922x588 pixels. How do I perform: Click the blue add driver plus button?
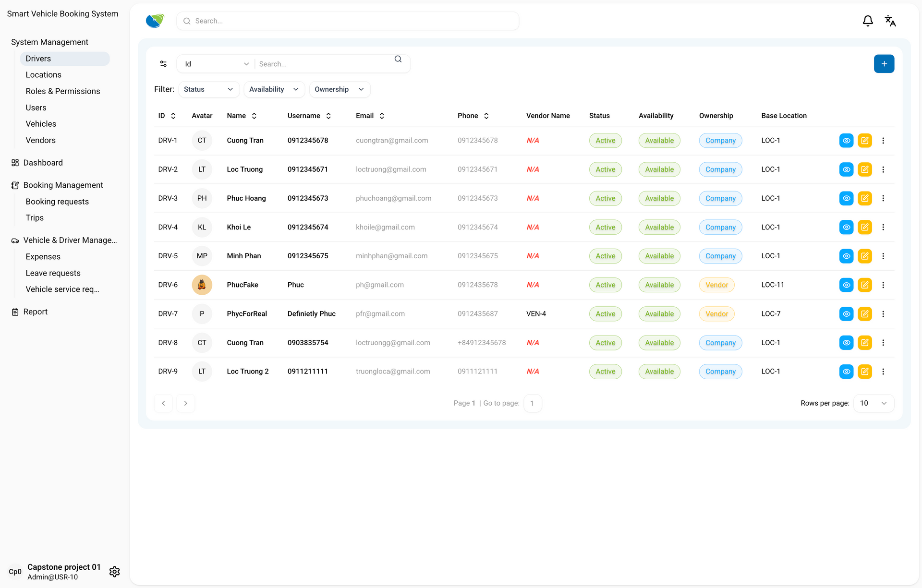[884, 64]
